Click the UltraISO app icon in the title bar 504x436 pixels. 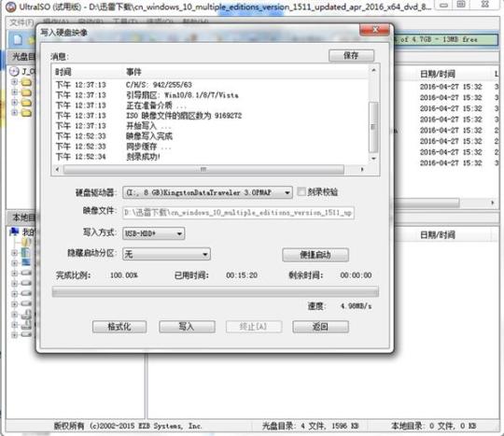[x=11, y=7]
